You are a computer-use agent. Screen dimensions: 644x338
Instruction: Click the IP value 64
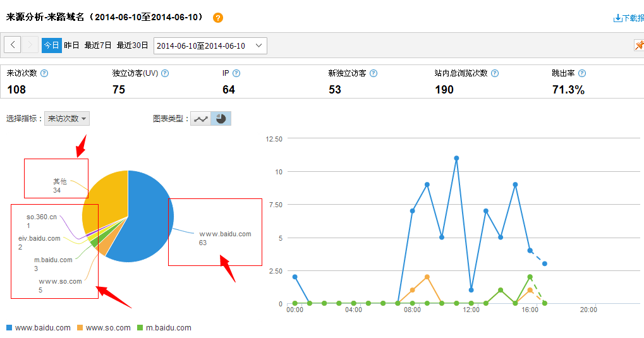[x=229, y=90]
